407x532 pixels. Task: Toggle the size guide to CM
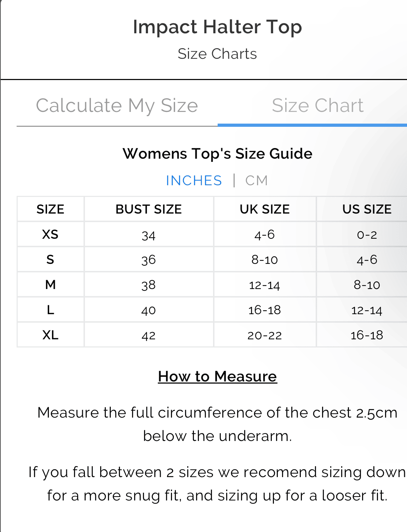coord(257,181)
